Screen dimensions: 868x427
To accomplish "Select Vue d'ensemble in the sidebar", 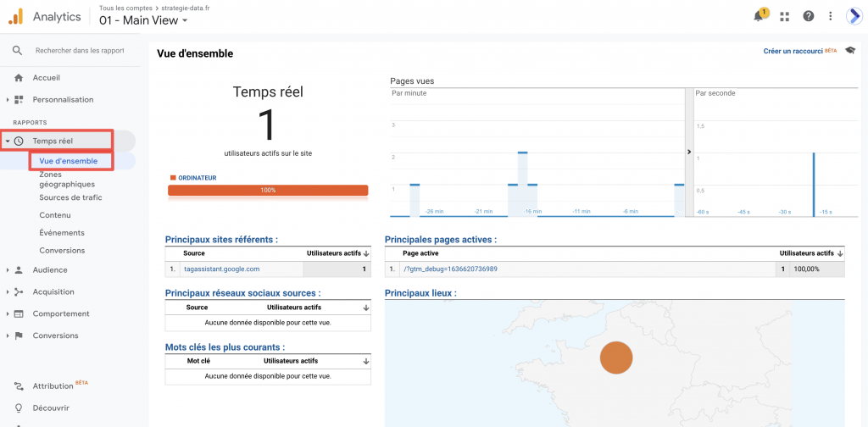I will pos(69,161).
